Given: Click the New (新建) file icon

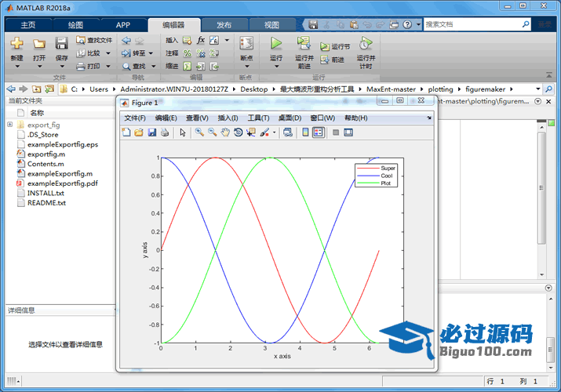Looking at the screenshot, I should pos(16,44).
